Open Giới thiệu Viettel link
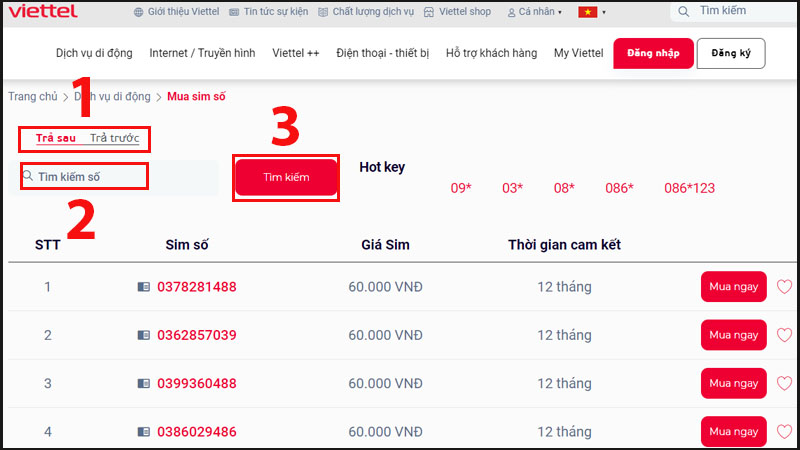800x450 pixels. tap(183, 12)
